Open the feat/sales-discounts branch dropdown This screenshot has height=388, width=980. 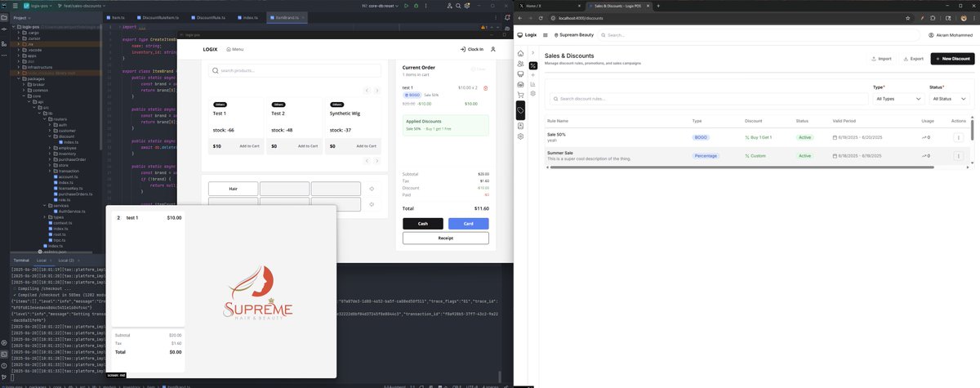(x=81, y=6)
